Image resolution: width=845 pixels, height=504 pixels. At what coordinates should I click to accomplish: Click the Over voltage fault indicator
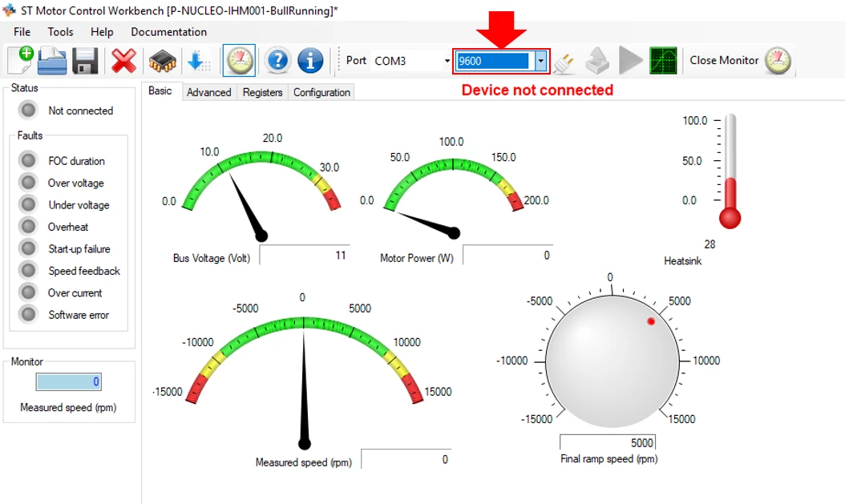point(28,182)
